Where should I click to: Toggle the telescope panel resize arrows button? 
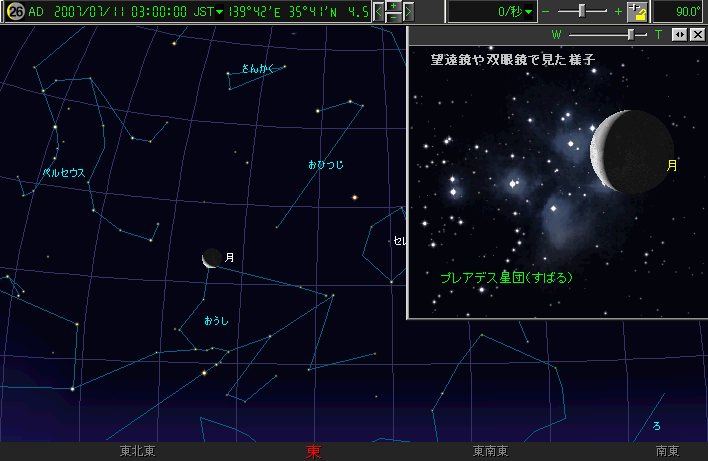point(679,34)
